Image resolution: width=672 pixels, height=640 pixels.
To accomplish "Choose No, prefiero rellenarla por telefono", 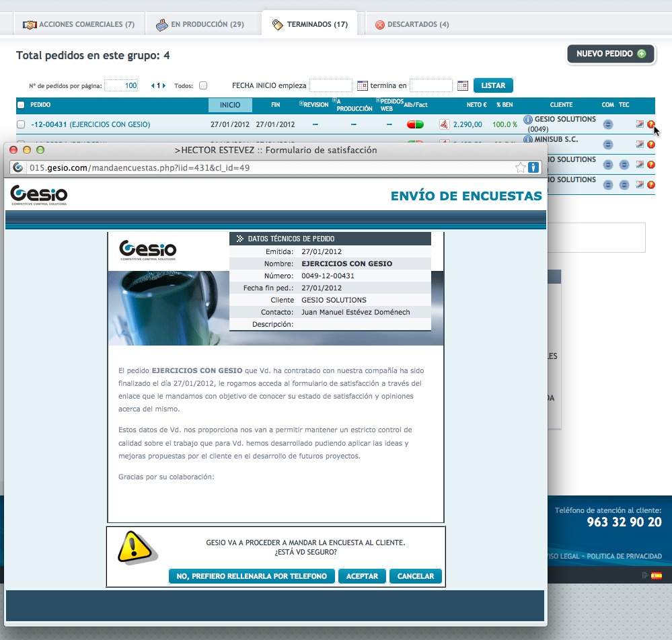I will click(252, 577).
